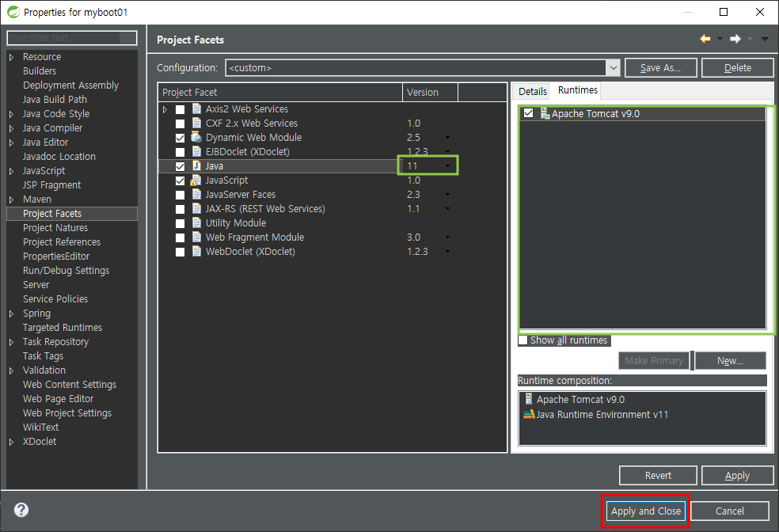The height and width of the screenshot is (532, 779).
Task: Open the Java version 11 dropdown
Action: point(447,166)
